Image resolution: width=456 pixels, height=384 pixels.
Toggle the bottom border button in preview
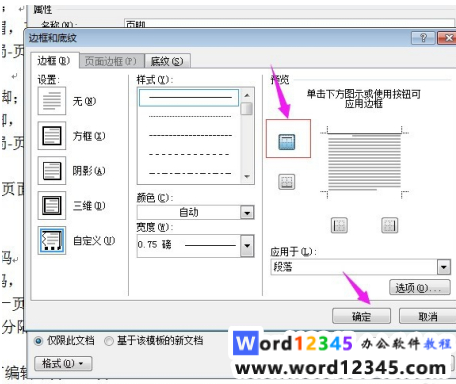tap(287, 182)
